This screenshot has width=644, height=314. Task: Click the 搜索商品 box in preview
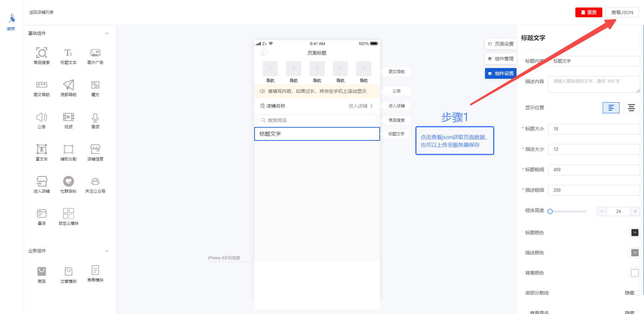317,120
